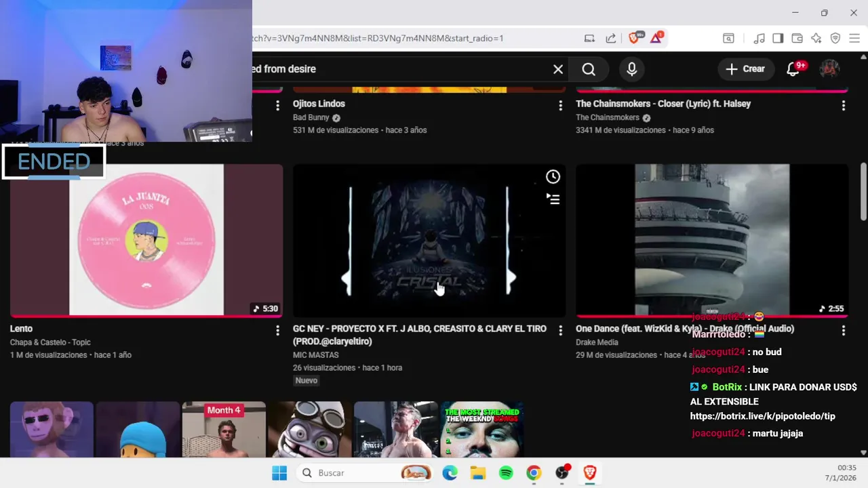Open One Dance Drake title link

[x=685, y=329]
